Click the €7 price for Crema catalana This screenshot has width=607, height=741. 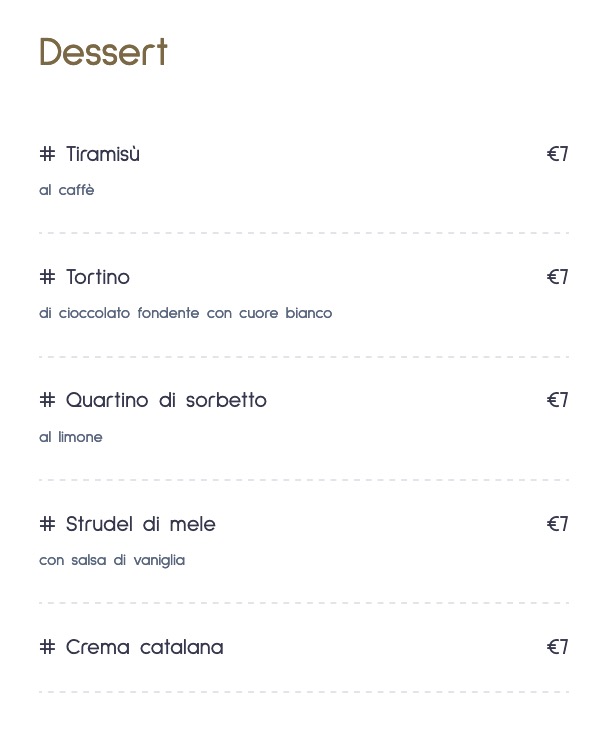[557, 647]
